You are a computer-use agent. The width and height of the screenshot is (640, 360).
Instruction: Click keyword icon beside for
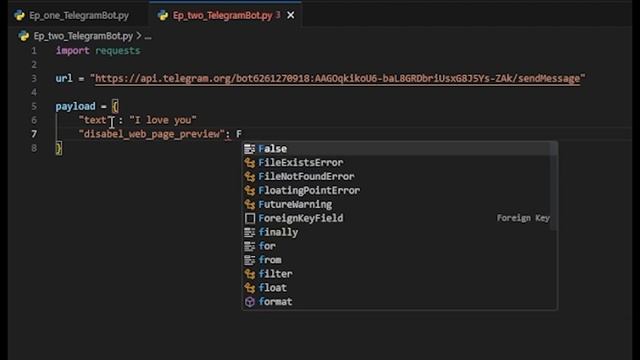click(249, 246)
